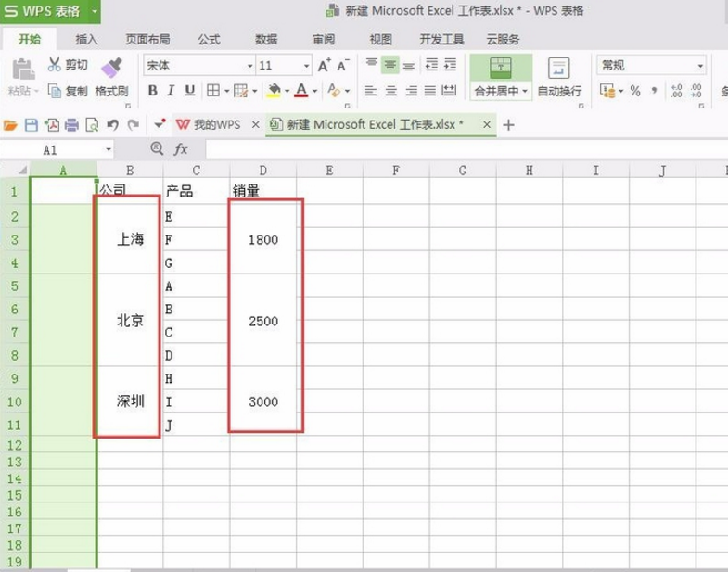Activate the 格式刷 format painter

111,77
